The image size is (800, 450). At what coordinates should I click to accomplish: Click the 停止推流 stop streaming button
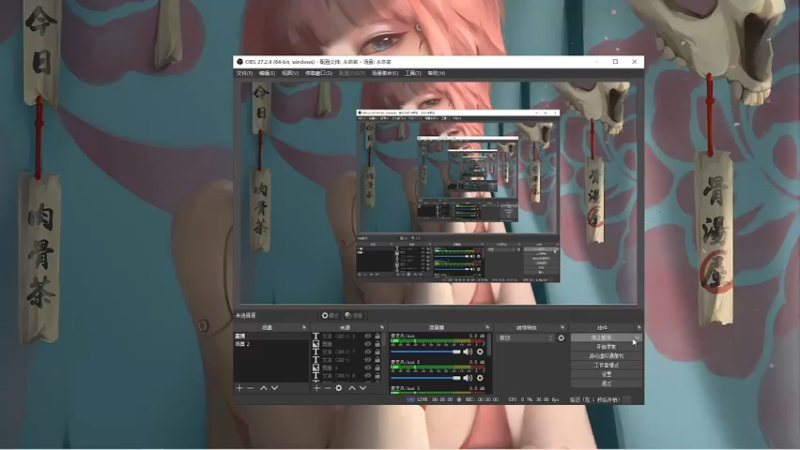(x=602, y=338)
